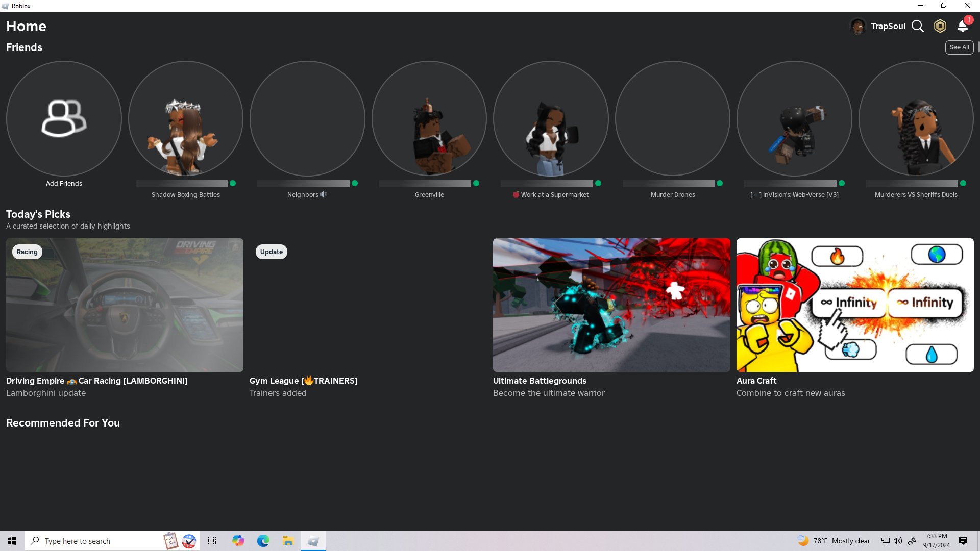Open the Driving Empire game thumbnail
The width and height of the screenshot is (980, 551).
[125, 305]
